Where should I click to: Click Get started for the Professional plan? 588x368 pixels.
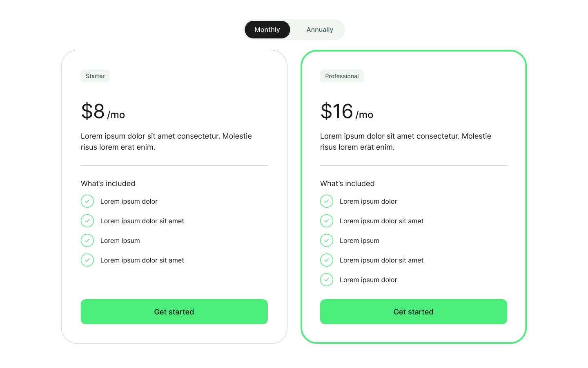click(413, 312)
